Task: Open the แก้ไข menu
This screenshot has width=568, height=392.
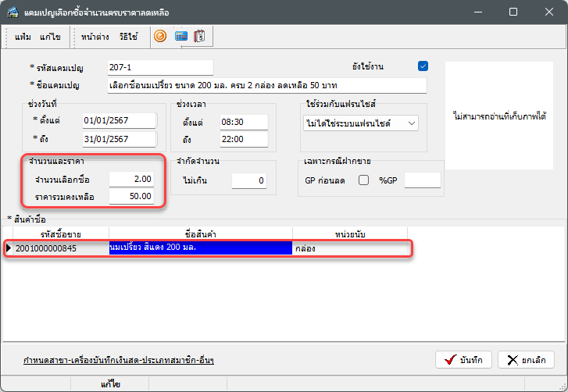Action: click(51, 37)
